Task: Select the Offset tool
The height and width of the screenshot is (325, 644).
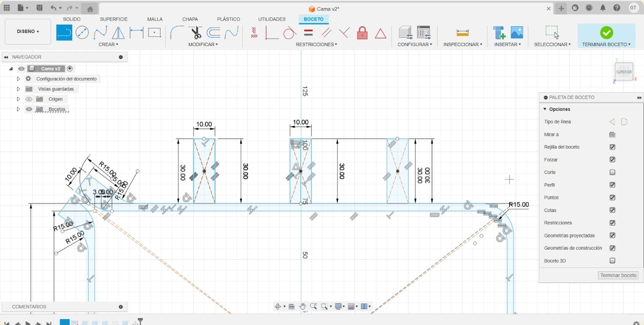Action: pyautogui.click(x=214, y=33)
